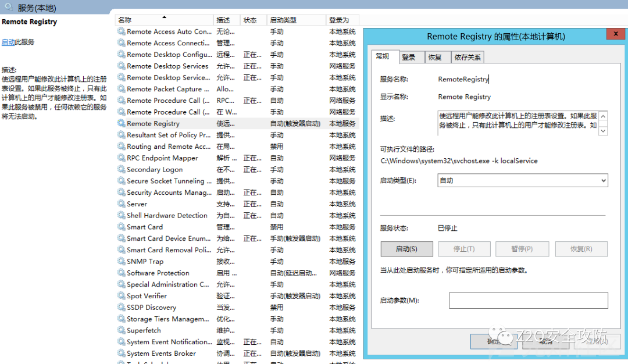Click the gear icon beside Special Administration C...
The width and height of the screenshot is (628, 364).
click(x=121, y=284)
